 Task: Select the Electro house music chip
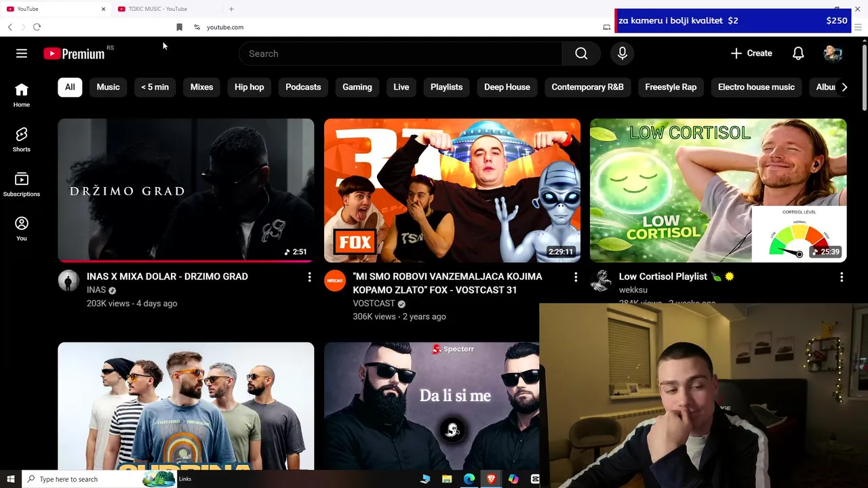tap(756, 87)
